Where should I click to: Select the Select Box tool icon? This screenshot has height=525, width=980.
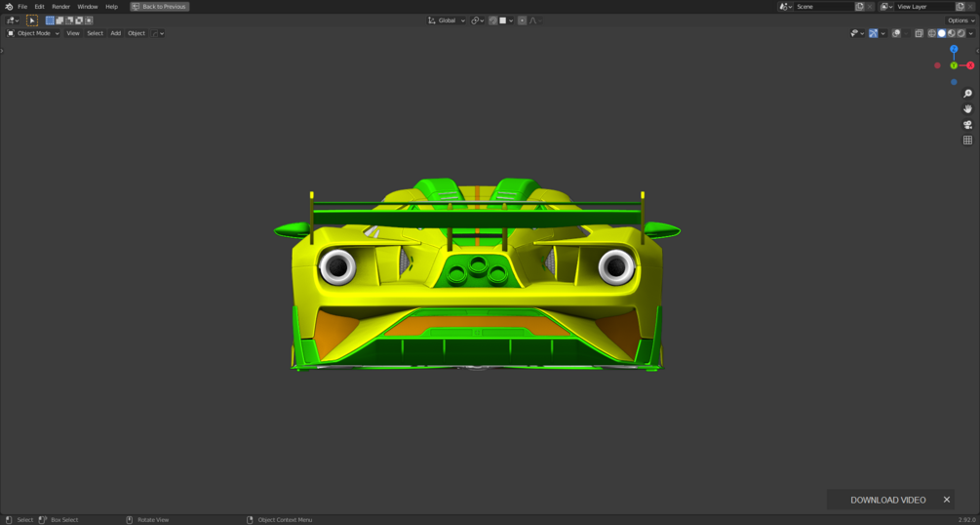(32, 20)
